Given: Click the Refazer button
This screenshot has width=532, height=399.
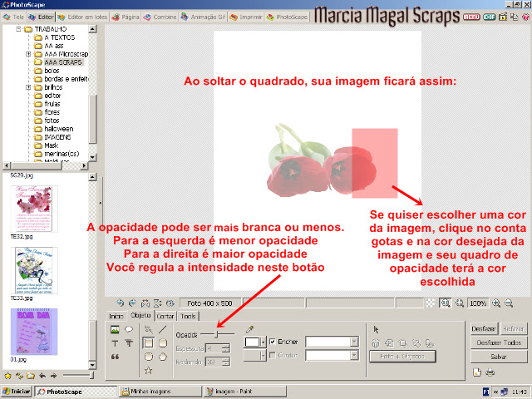Looking at the screenshot, I should [x=514, y=329].
